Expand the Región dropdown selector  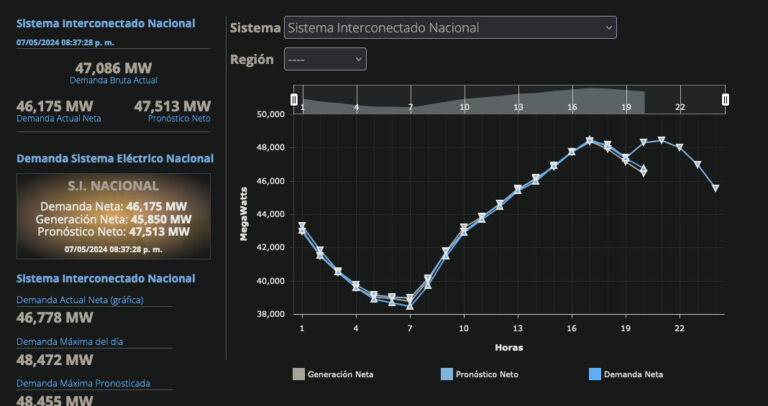tap(325, 60)
